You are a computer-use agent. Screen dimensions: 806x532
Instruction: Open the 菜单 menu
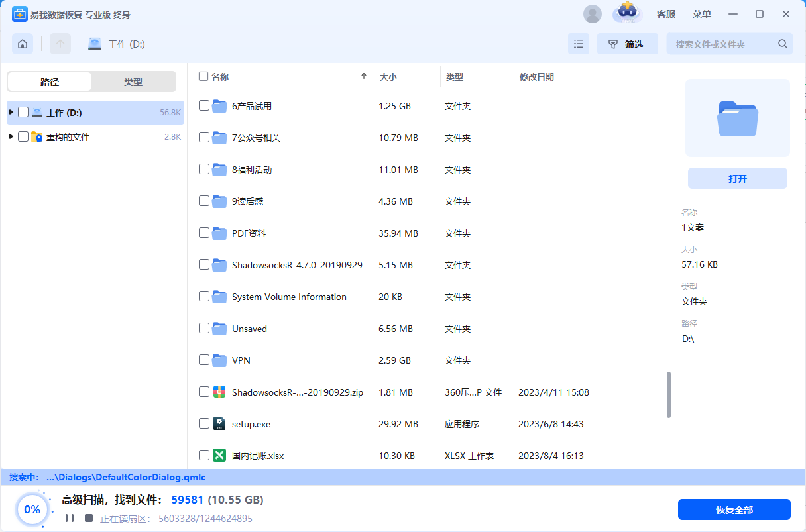pos(701,13)
